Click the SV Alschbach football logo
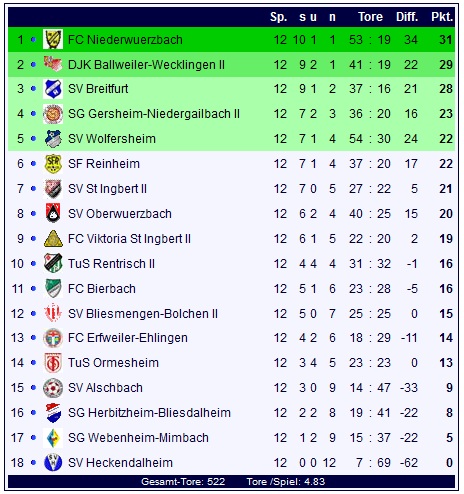Viewport: 464px width, 494px height. click(53, 388)
